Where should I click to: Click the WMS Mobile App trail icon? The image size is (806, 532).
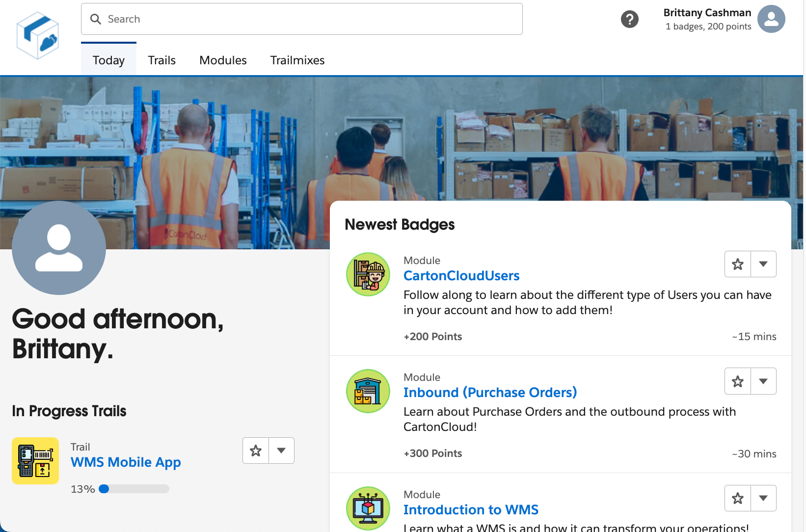click(35, 460)
